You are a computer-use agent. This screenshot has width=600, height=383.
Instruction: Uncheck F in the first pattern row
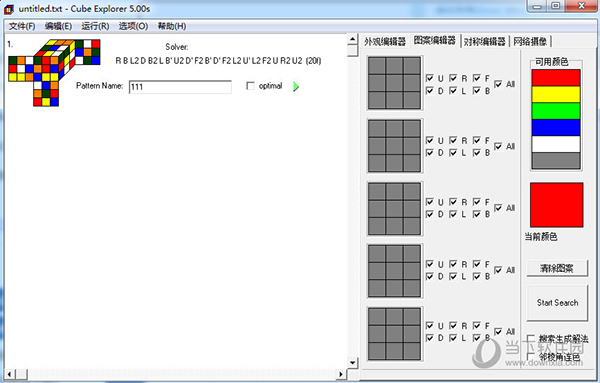476,78
